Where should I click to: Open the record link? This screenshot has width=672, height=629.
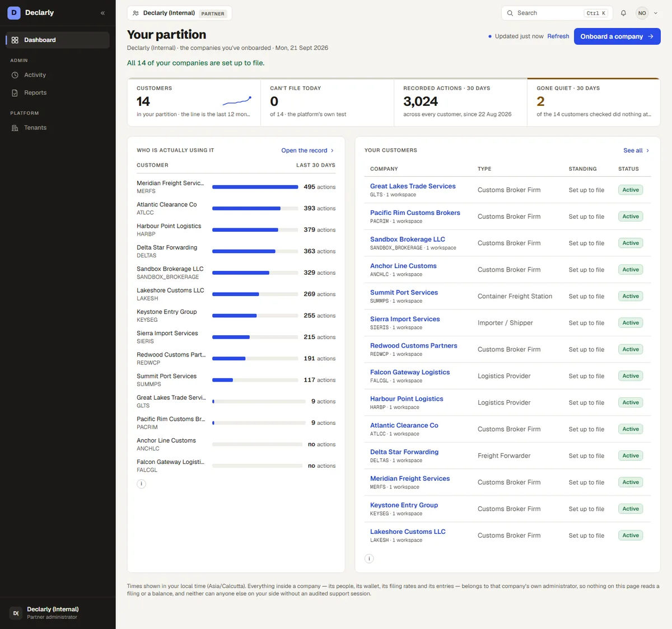coord(307,151)
